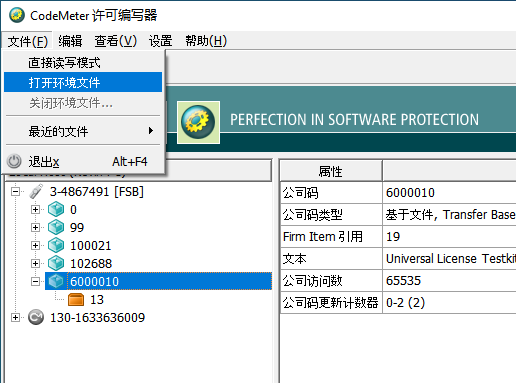This screenshot has height=383, width=516.
Task: Open the 编辑 menu
Action: [70, 41]
